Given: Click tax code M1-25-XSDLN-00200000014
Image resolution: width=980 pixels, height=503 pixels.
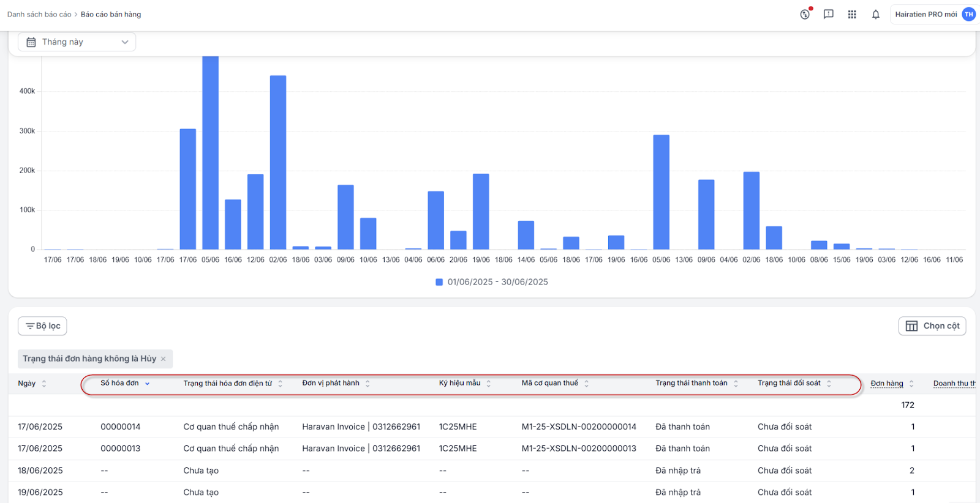Looking at the screenshot, I should (x=579, y=427).
